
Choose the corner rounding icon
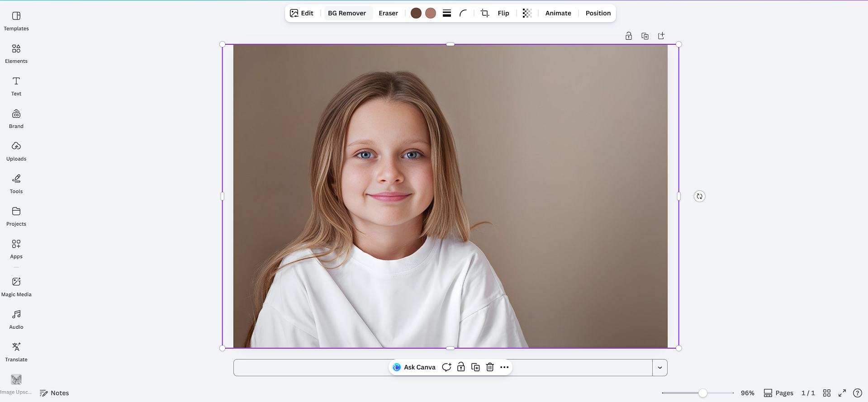tap(463, 13)
